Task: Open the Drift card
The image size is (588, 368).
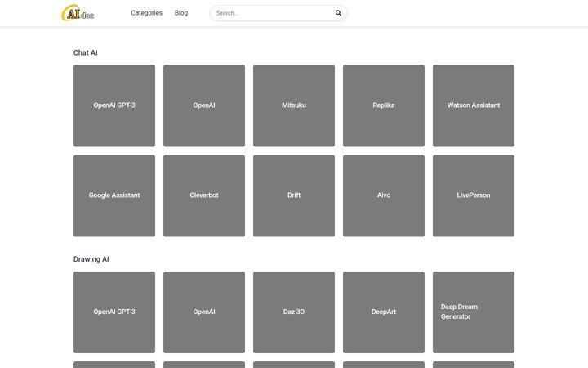Action: pos(294,195)
